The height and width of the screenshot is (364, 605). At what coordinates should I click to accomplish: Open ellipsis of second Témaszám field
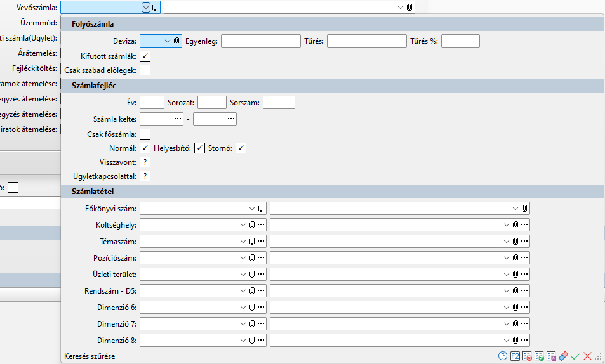[x=524, y=242]
